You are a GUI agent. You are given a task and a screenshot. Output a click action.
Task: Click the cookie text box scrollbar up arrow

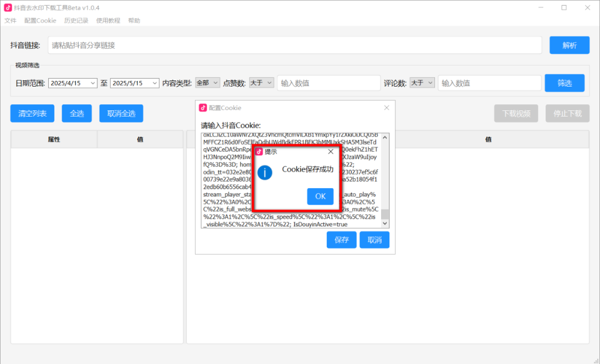pos(385,137)
